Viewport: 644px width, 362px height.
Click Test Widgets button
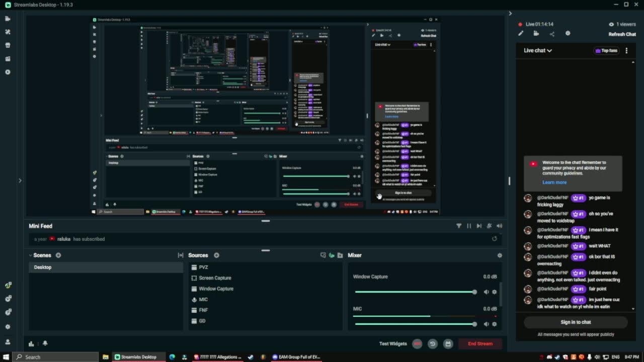(393, 344)
